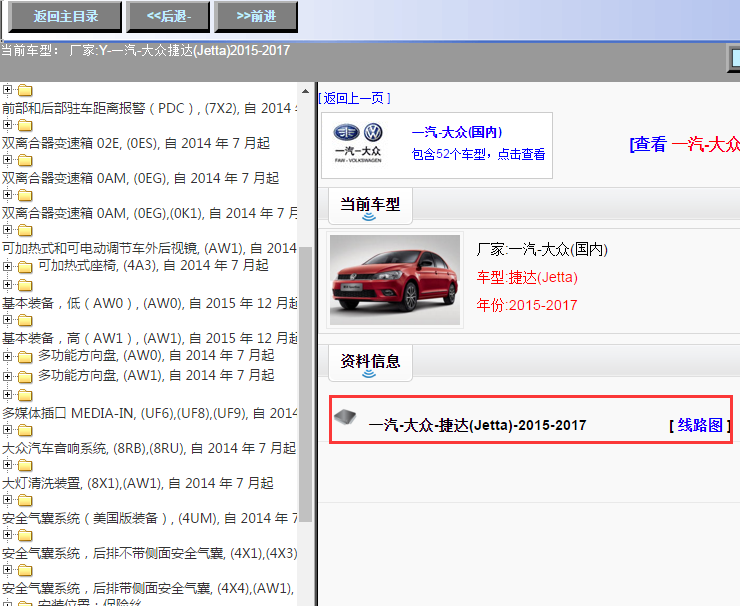Expand the 可加热式座椅 (4A3) node

point(7,266)
